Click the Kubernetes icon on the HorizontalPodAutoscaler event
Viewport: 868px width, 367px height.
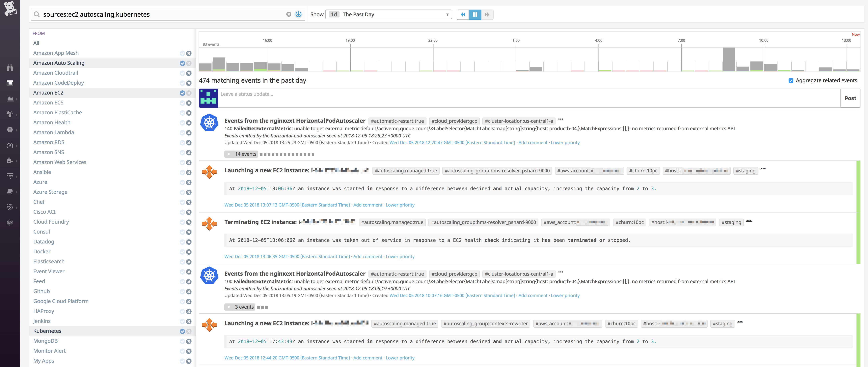pos(209,123)
